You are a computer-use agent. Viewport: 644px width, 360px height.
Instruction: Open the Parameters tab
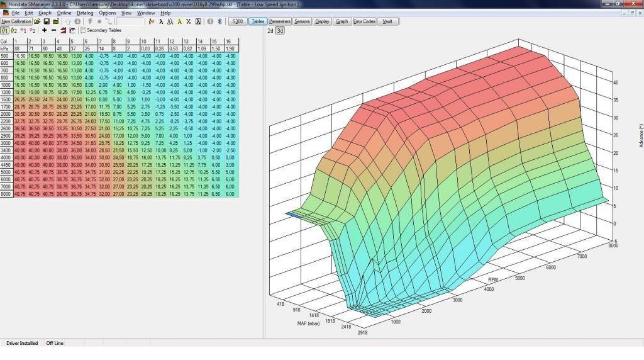(280, 21)
